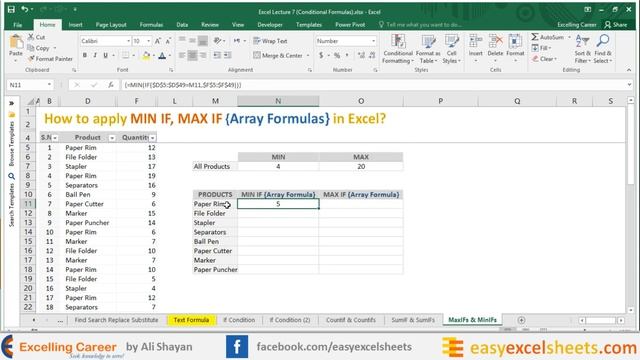Image resolution: width=640 pixels, height=360 pixels.
Task: Open the Product column filter dropdown
Action: pyautogui.click(x=111, y=138)
